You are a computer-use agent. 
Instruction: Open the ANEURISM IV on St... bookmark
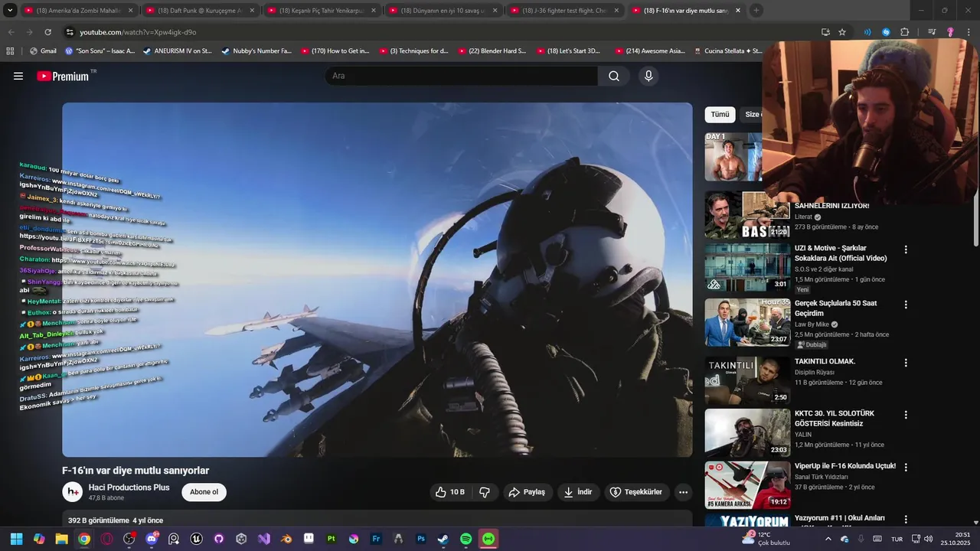click(177, 51)
